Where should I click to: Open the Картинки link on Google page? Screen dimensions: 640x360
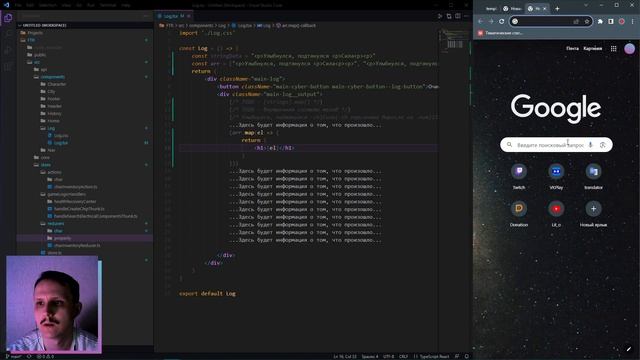593,49
